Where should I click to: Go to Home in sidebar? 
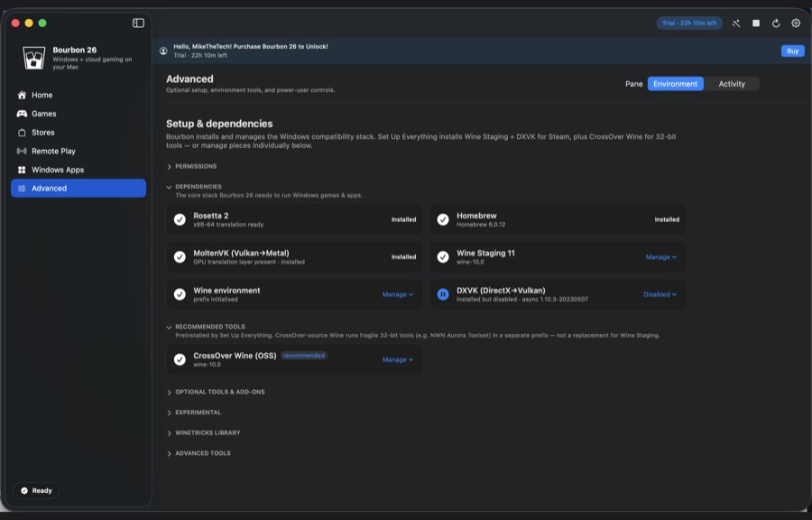78,95
